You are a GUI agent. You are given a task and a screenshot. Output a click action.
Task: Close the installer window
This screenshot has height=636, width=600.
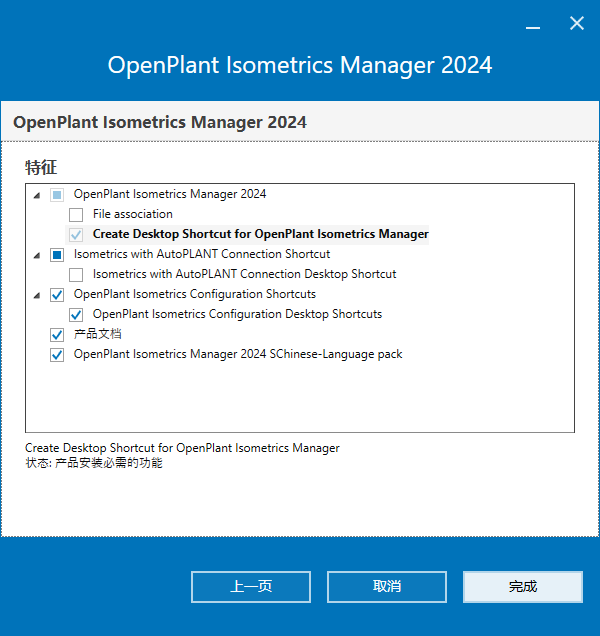tap(576, 24)
